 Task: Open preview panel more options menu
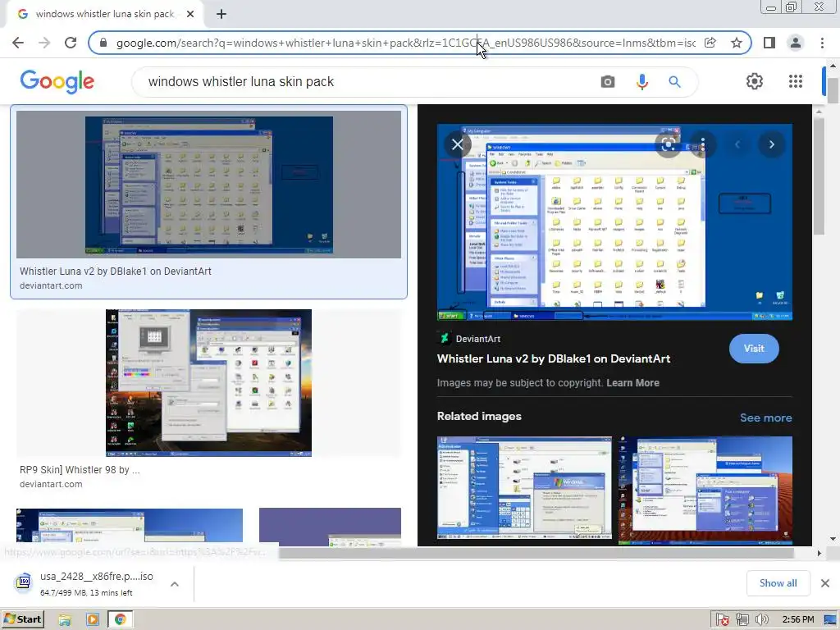click(702, 144)
